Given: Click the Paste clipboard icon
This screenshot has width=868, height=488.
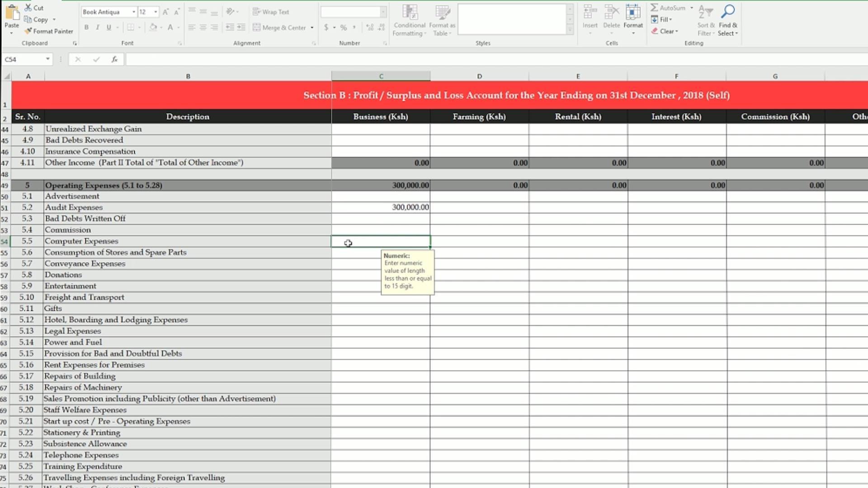Looking at the screenshot, I should point(12,12).
